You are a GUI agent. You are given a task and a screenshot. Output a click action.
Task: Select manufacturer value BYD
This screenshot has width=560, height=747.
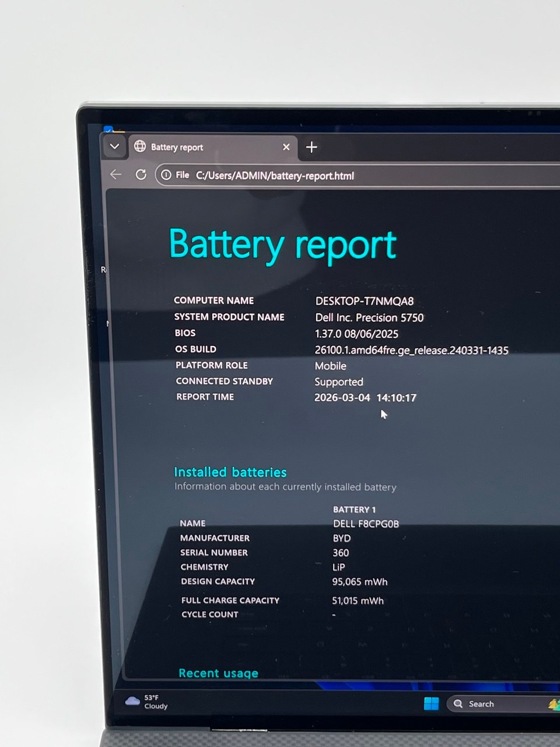click(x=342, y=539)
